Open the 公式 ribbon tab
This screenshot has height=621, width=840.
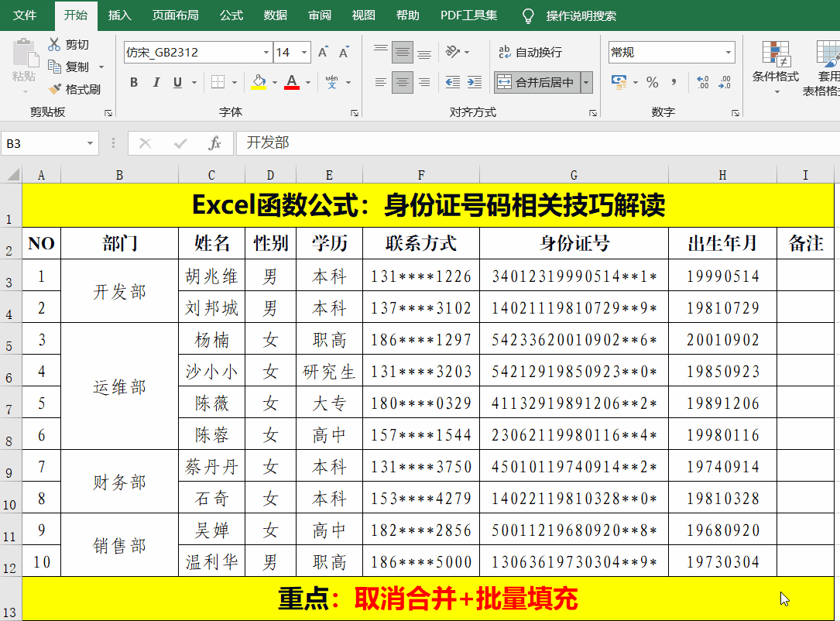pos(230,15)
